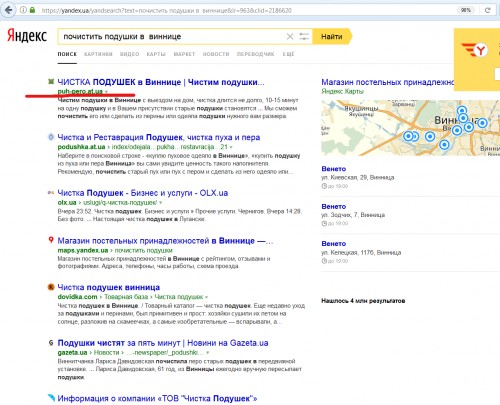Open result Информация о компании ТОВ Чистка Подушек
Image resolution: width=500 pixels, height=405 pixels.
(157, 399)
